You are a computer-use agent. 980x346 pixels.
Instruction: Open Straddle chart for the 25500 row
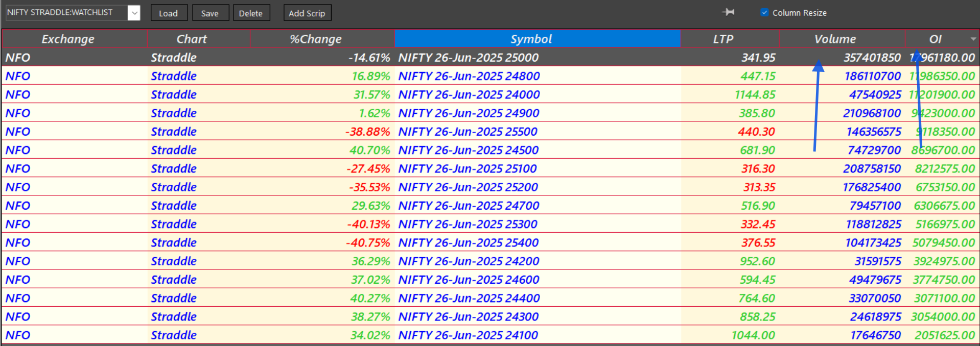click(174, 132)
